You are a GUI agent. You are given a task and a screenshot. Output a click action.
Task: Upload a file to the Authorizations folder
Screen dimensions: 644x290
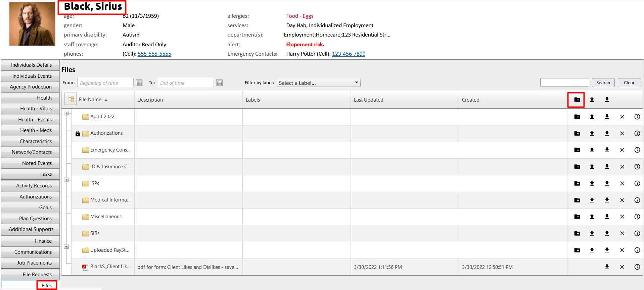592,133
